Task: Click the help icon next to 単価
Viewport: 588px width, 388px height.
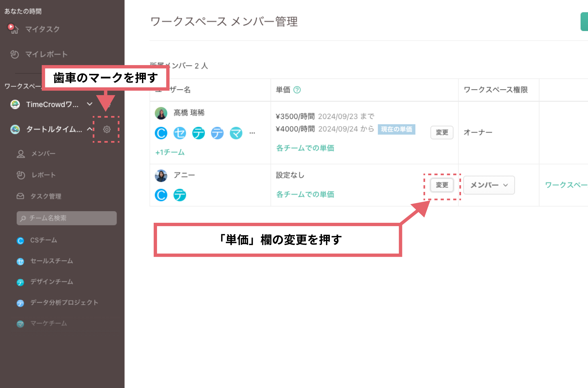Action: pos(297,90)
